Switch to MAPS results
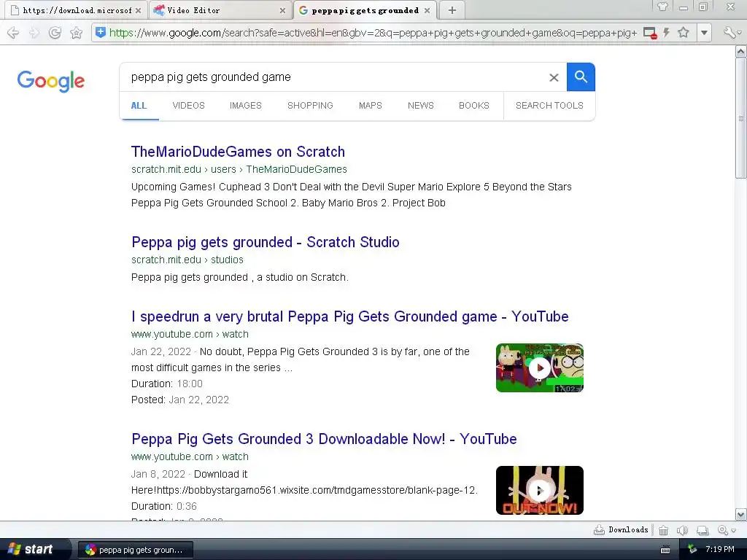The image size is (747, 560). tap(370, 106)
